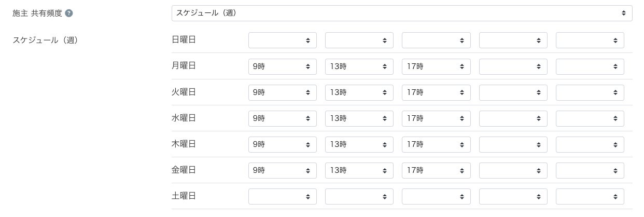Open Sunday's second empty time dropdown

pos(359,40)
